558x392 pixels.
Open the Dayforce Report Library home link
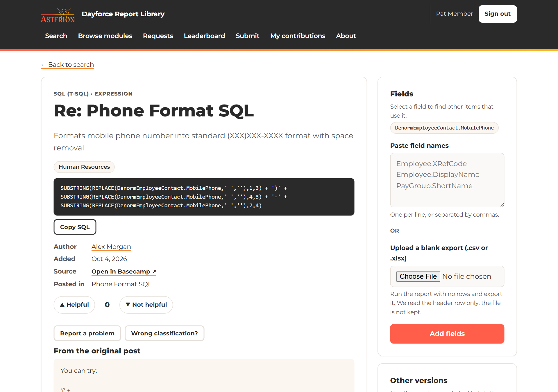[123, 14]
